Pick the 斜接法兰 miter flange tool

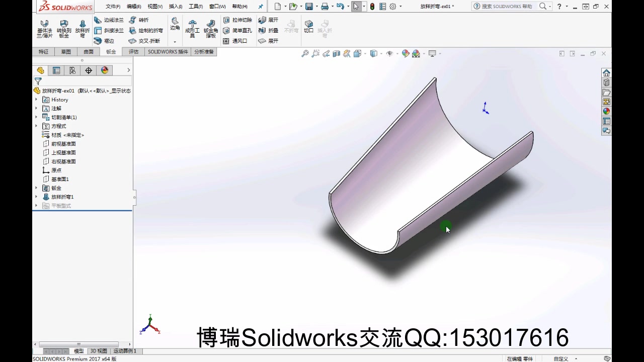click(x=109, y=31)
